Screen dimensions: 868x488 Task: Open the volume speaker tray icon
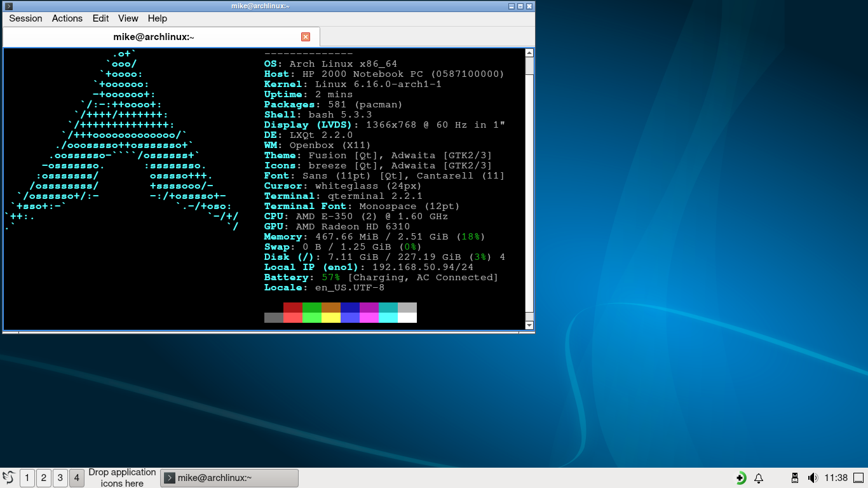click(812, 478)
